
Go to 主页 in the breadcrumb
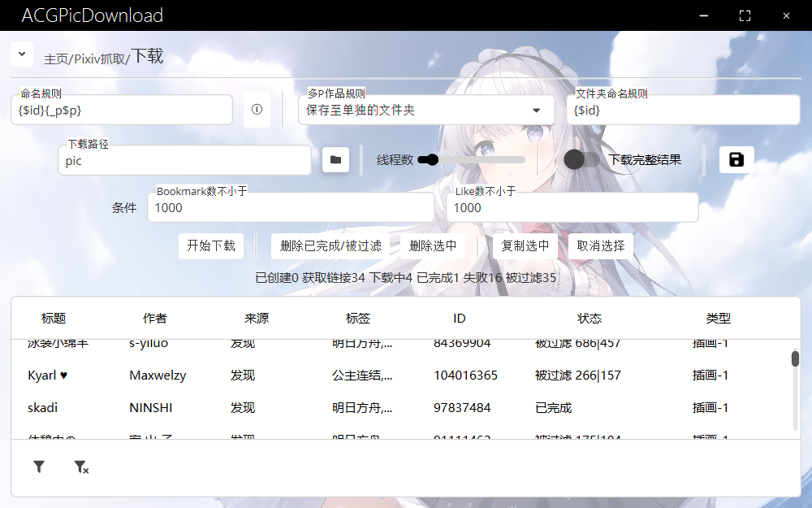tap(57, 59)
